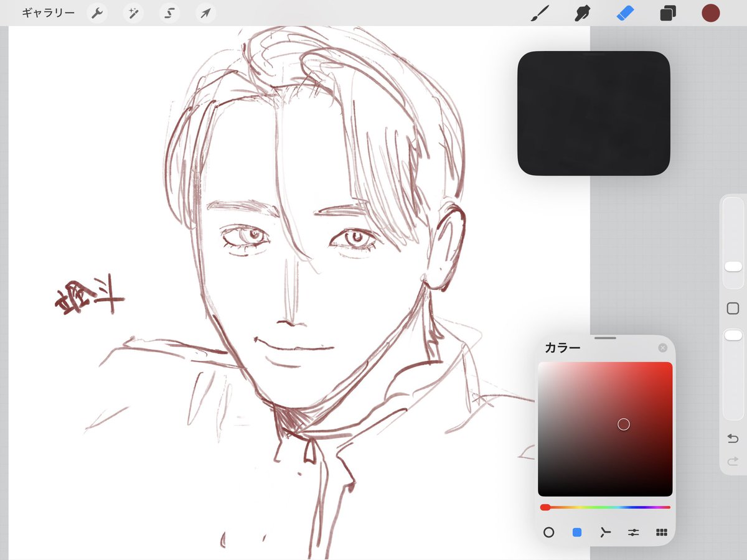Open the Layers panel

pyautogui.click(x=668, y=13)
